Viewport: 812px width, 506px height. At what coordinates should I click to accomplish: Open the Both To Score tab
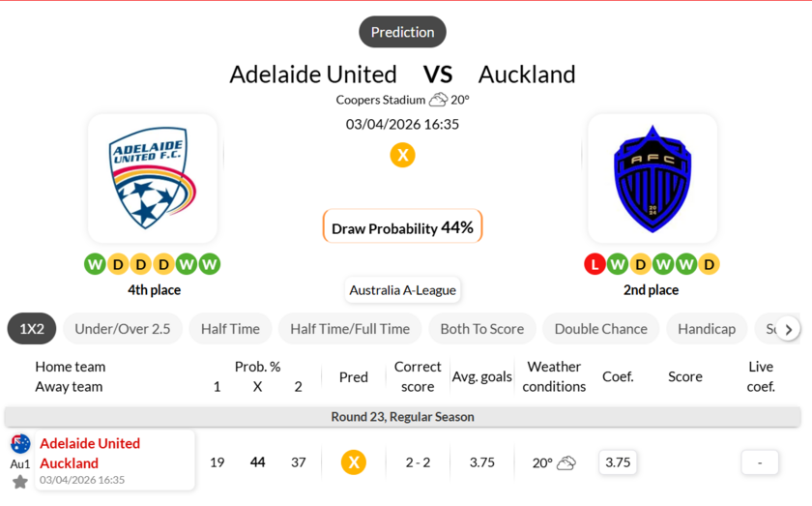tap(481, 329)
